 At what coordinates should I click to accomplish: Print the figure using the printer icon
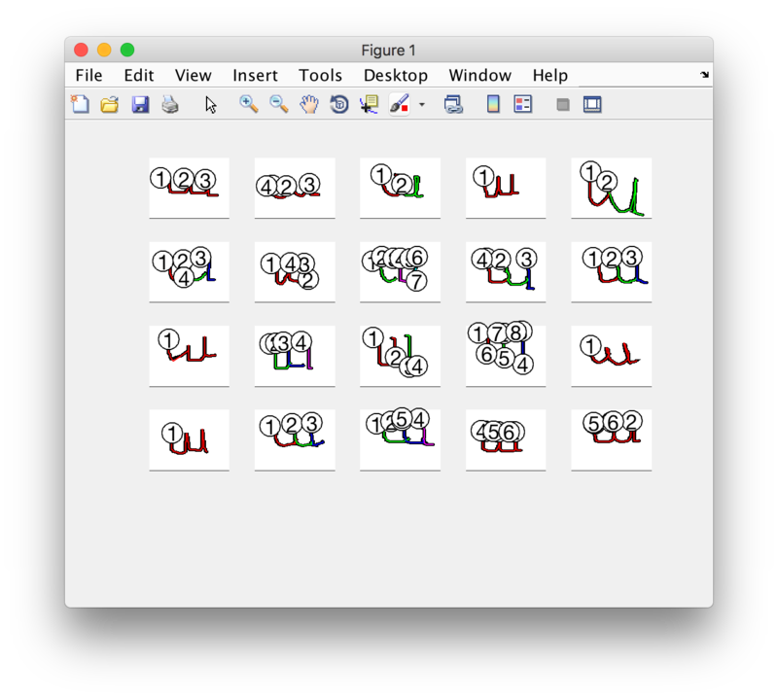click(x=170, y=105)
